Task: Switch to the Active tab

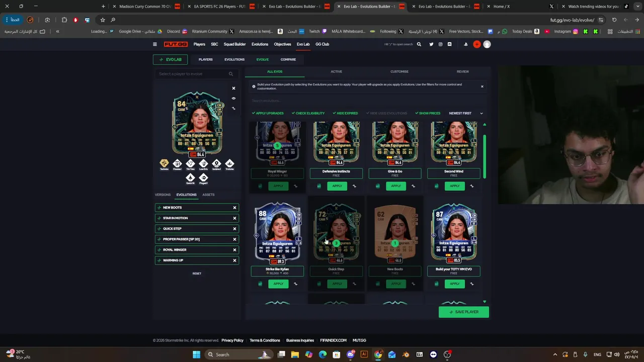Action: coord(336,71)
